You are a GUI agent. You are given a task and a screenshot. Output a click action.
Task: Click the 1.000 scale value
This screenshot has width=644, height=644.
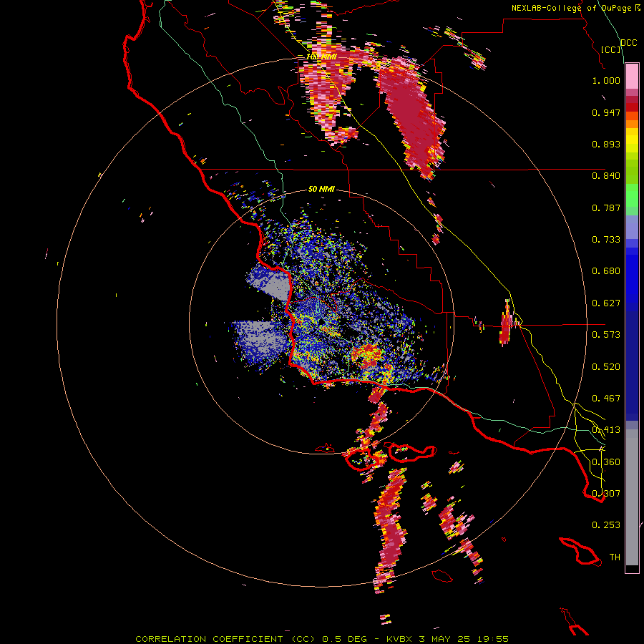606,80
